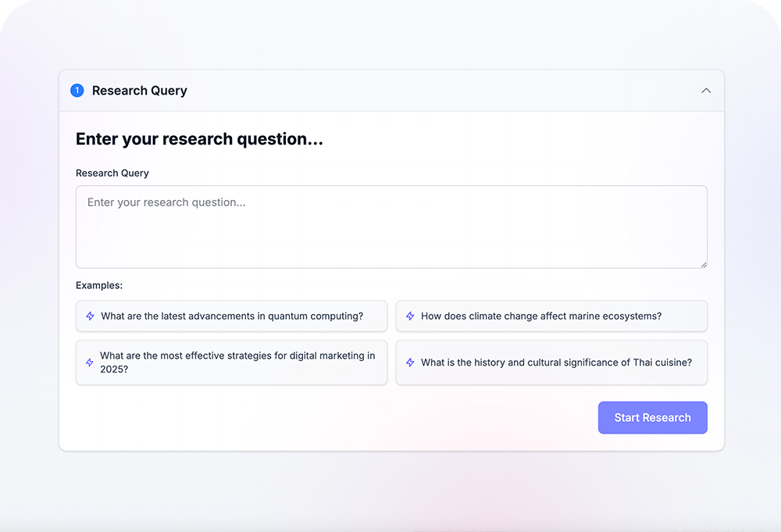Click inside the research question text area
The image size is (781, 532).
pos(390,227)
